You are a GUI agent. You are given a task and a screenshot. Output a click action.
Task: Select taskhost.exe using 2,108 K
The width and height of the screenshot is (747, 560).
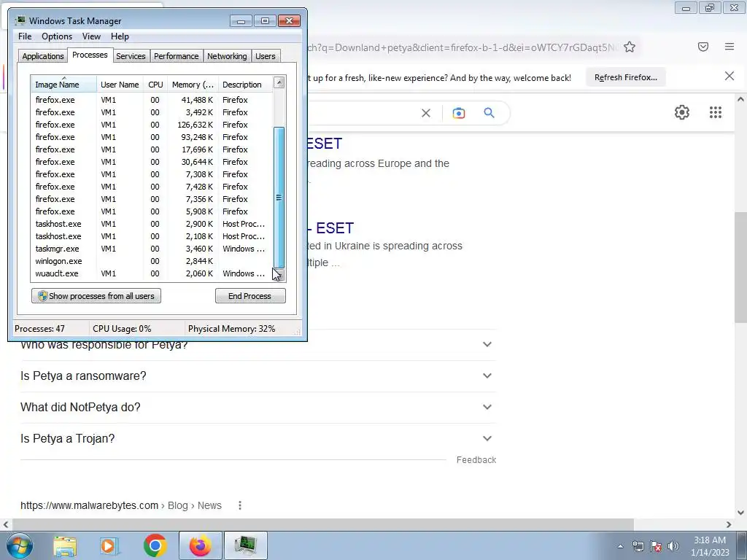pyautogui.click(x=152, y=236)
